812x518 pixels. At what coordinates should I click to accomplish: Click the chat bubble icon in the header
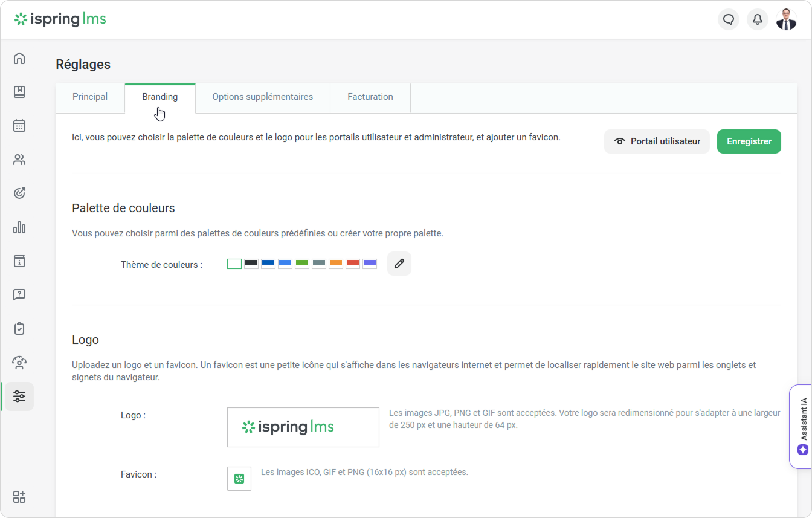click(729, 19)
